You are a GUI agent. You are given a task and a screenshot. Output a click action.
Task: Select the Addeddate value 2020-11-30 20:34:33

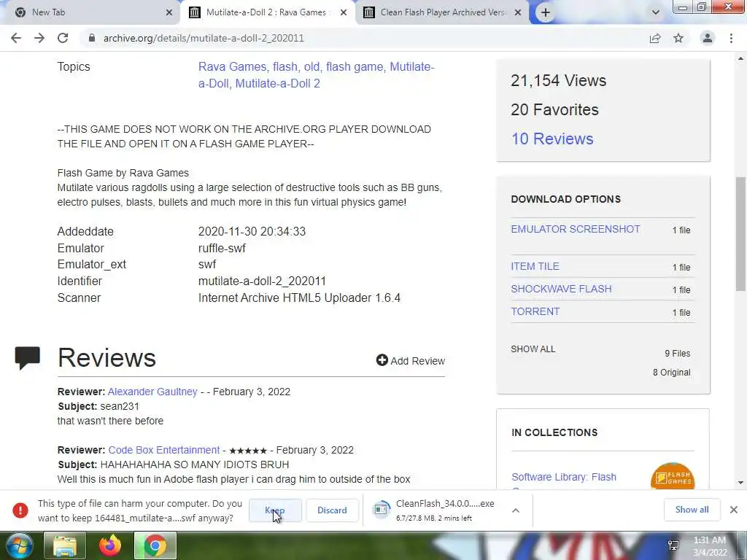(252, 231)
